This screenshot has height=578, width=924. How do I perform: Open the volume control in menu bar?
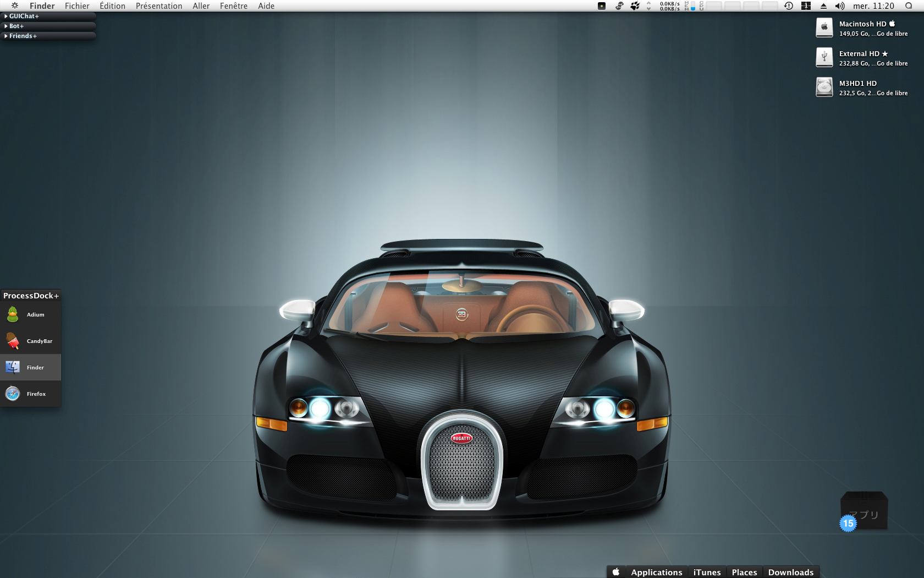click(840, 6)
